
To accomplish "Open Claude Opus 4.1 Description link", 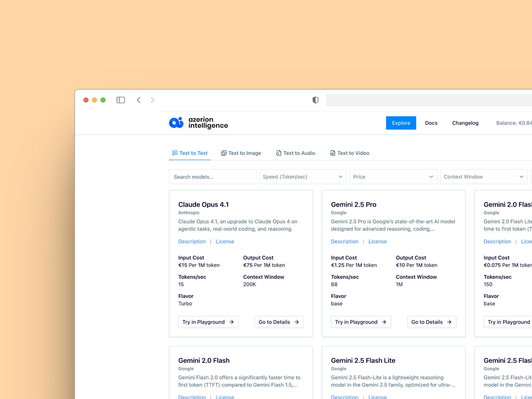I will [x=192, y=242].
